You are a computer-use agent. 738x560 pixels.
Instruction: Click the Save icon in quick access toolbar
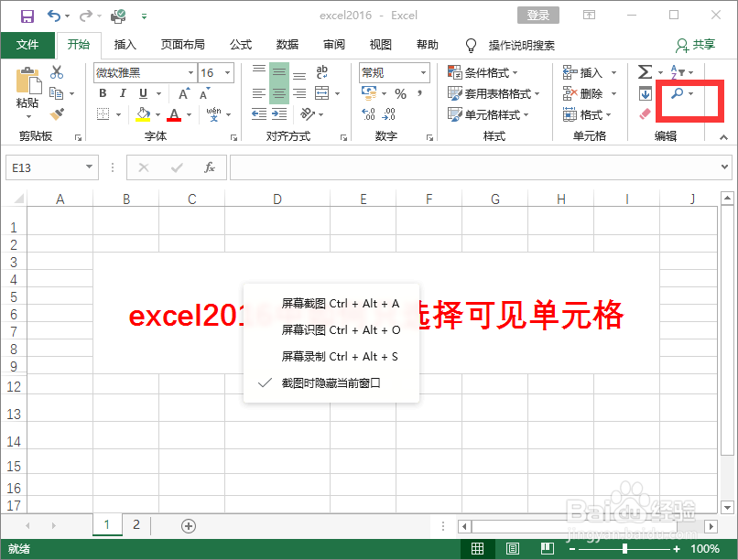(x=27, y=16)
